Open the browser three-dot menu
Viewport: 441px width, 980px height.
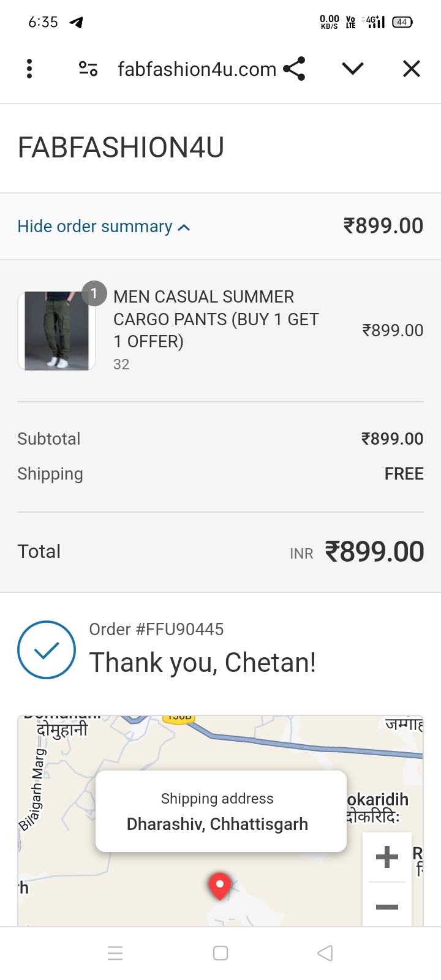click(29, 69)
